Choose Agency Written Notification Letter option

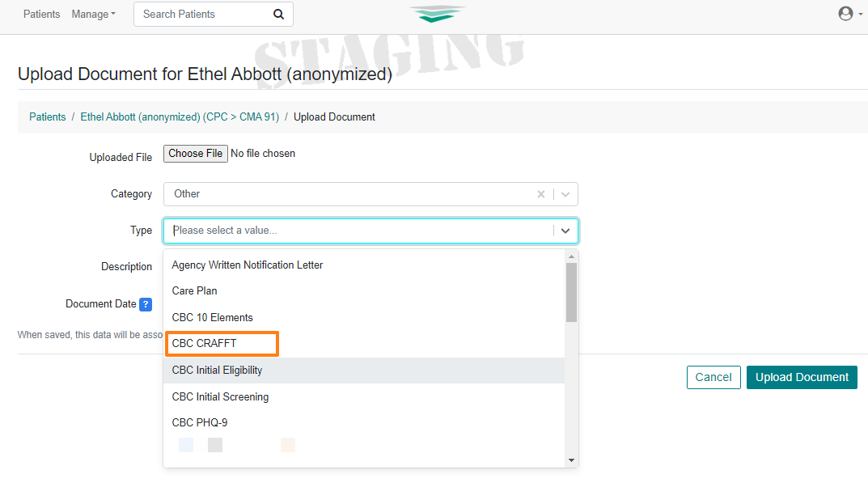248,265
